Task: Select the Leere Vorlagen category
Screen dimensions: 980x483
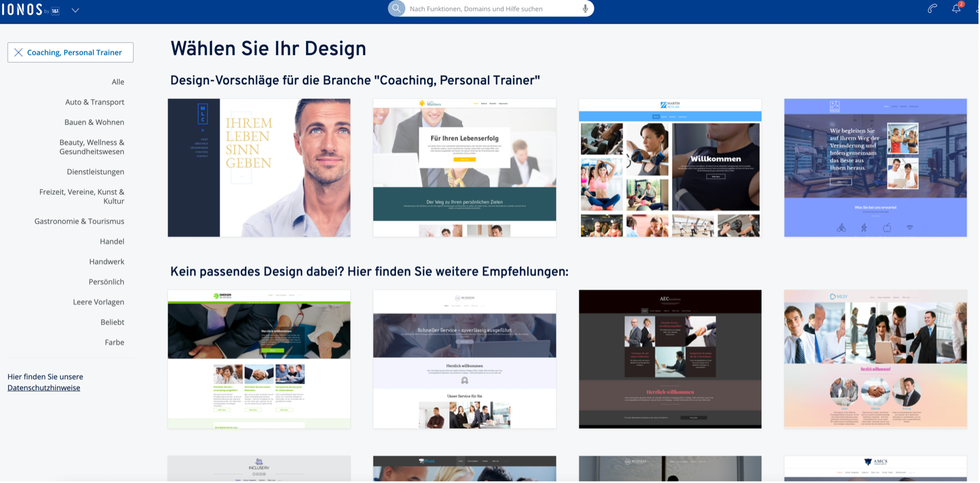Action: click(99, 302)
